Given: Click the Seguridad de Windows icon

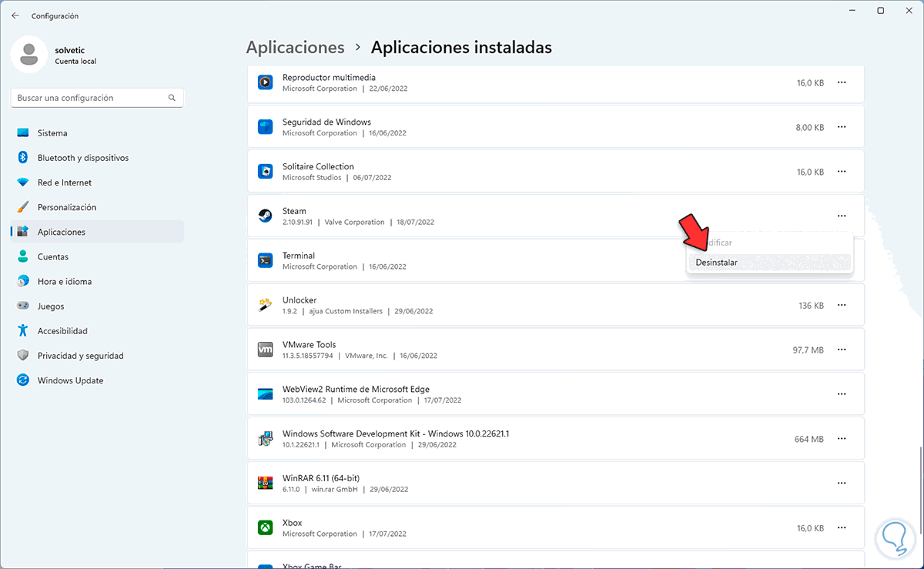Looking at the screenshot, I should 265,127.
